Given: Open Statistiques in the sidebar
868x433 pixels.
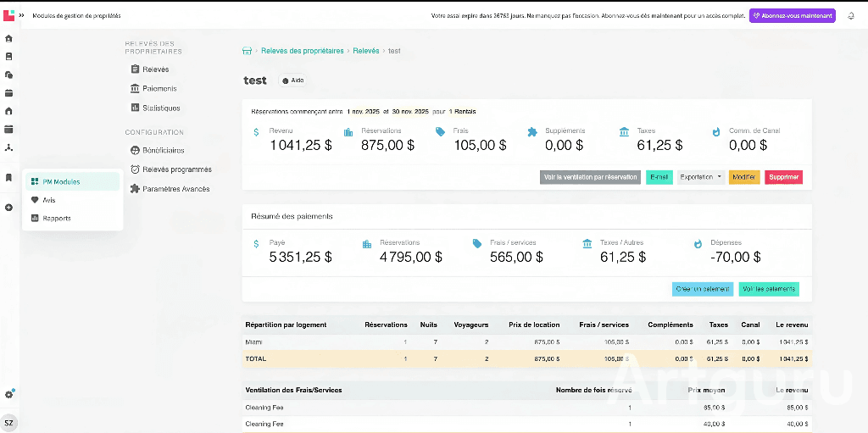Looking at the screenshot, I should click(161, 108).
